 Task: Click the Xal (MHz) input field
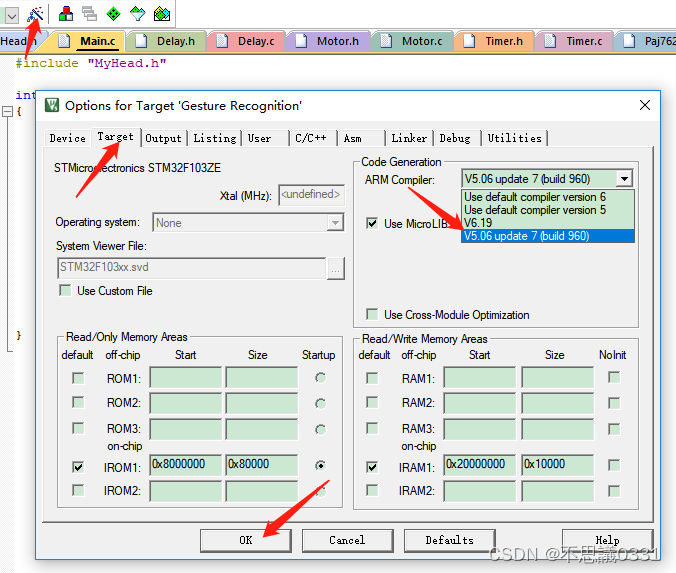tap(311, 195)
